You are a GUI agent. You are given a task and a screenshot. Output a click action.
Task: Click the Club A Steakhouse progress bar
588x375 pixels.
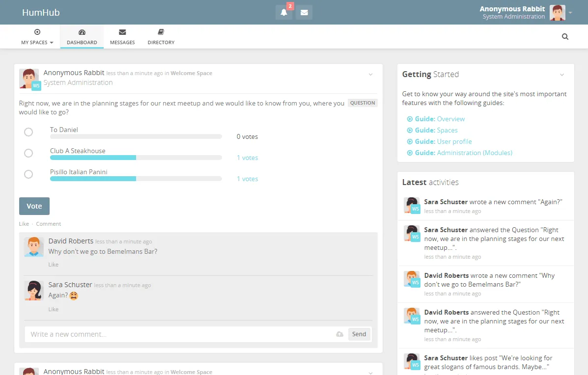click(136, 158)
